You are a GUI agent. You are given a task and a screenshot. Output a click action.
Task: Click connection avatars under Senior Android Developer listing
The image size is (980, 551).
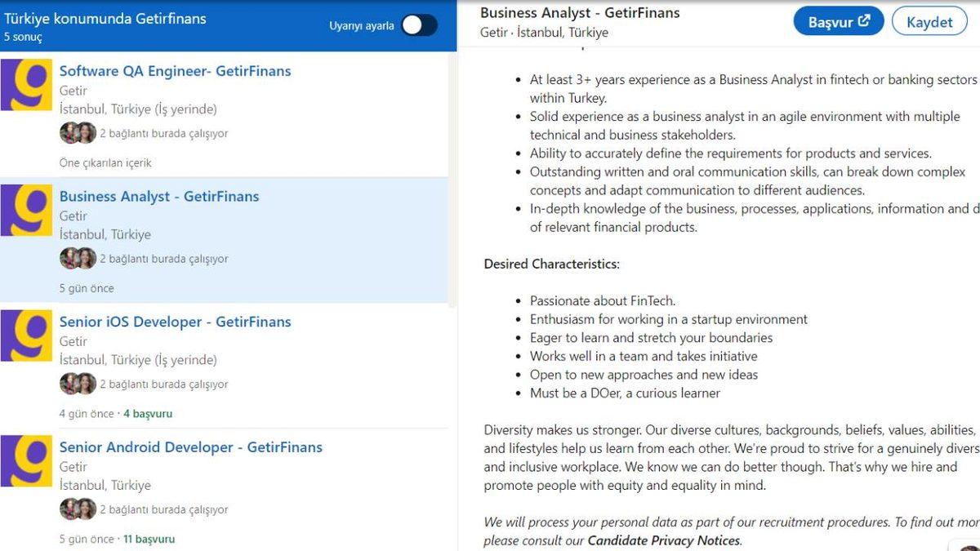(x=78, y=509)
